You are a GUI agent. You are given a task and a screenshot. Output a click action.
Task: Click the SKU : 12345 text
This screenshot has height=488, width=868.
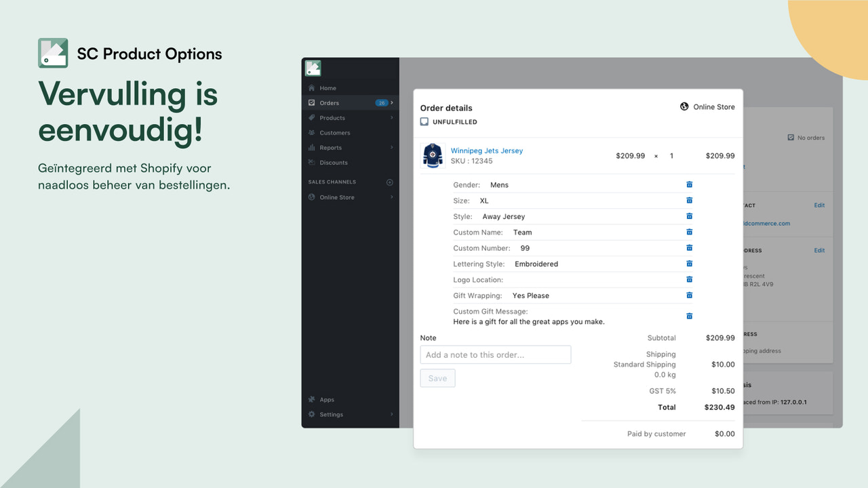[472, 161]
